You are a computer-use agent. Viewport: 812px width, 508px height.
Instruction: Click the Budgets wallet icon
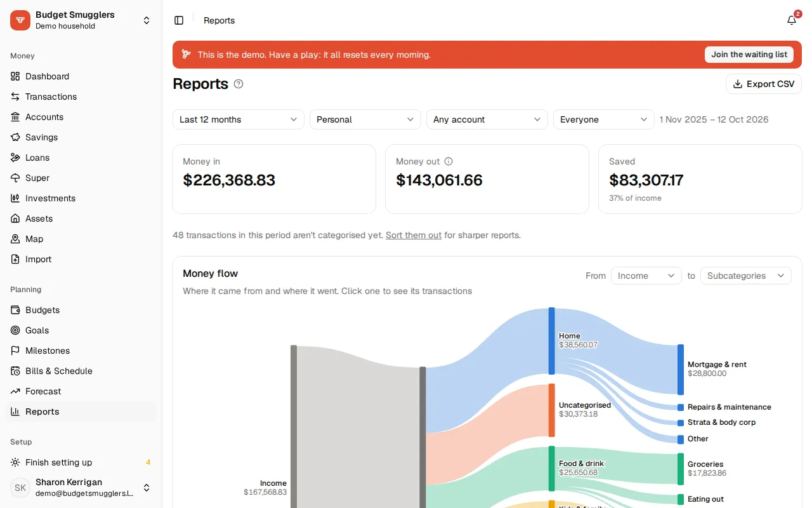15,310
